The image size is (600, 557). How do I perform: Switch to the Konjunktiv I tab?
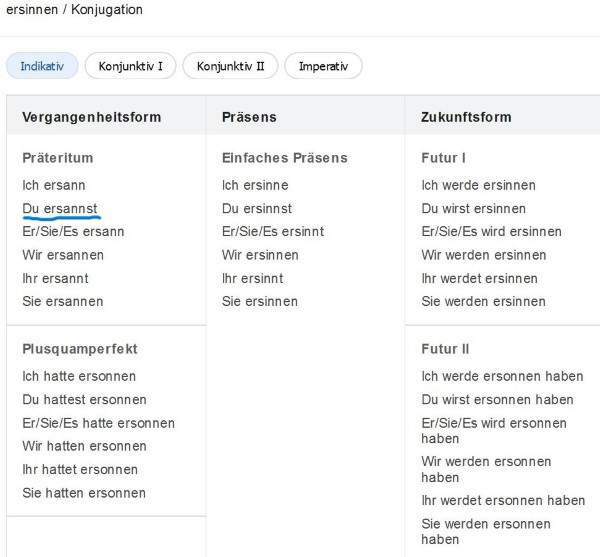pos(130,66)
